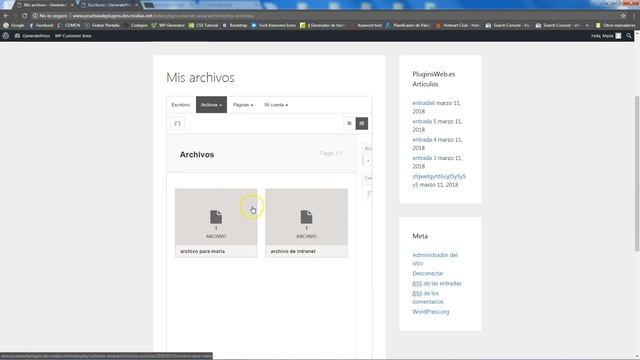
Task: Select the Mis archivos browser tab
Action: (44, 5)
